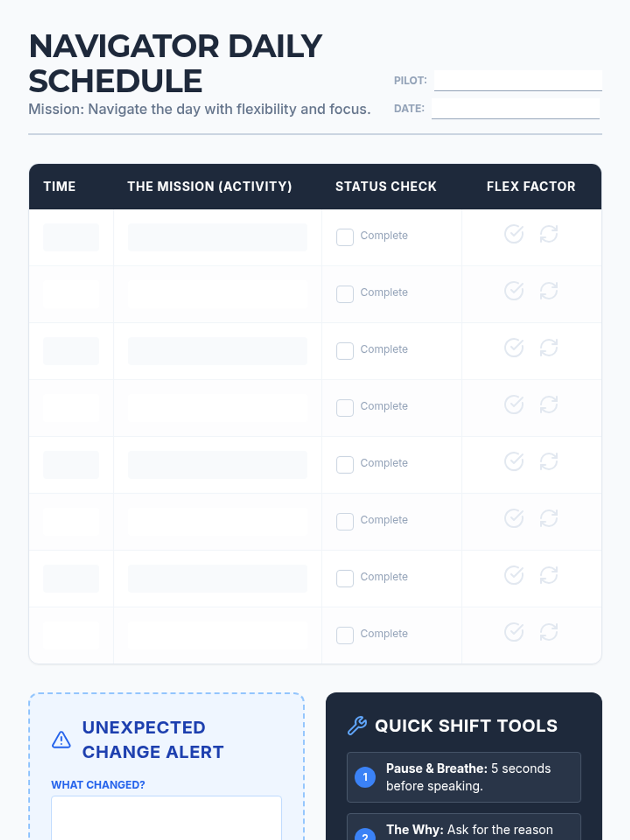Viewport: 630px width, 840px height.
Task: Click the check-circle icon in the first row
Action: (513, 234)
